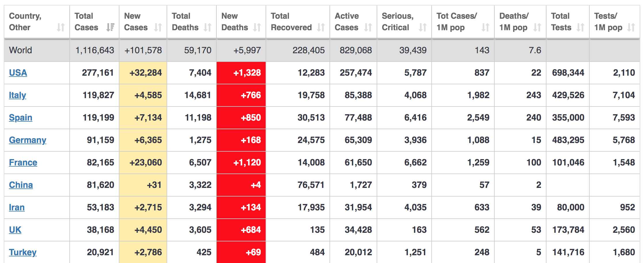Select Germany total tests 483,295
Image resolution: width=644 pixels, height=263 pixels.
click(568, 140)
